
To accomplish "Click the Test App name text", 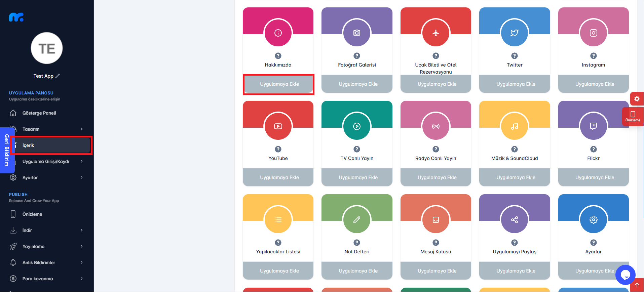I will (43, 76).
